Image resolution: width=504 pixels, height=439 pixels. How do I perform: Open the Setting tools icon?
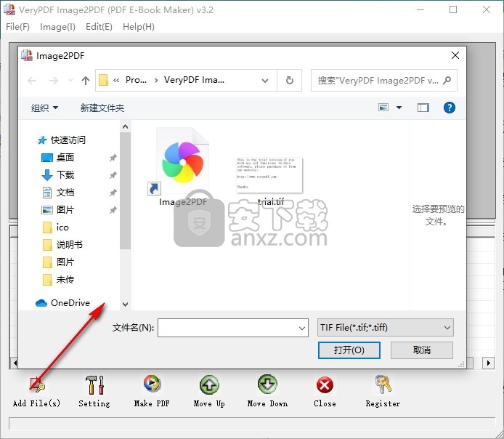[x=94, y=384]
